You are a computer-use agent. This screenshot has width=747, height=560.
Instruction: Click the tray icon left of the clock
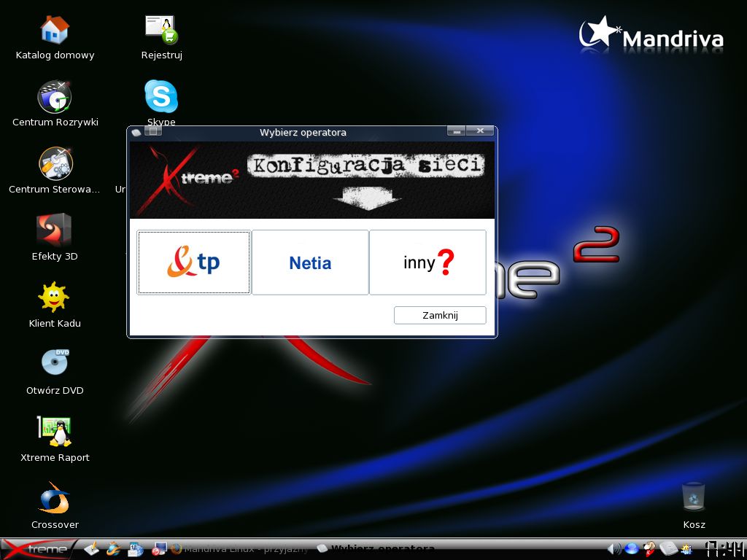tap(686, 549)
